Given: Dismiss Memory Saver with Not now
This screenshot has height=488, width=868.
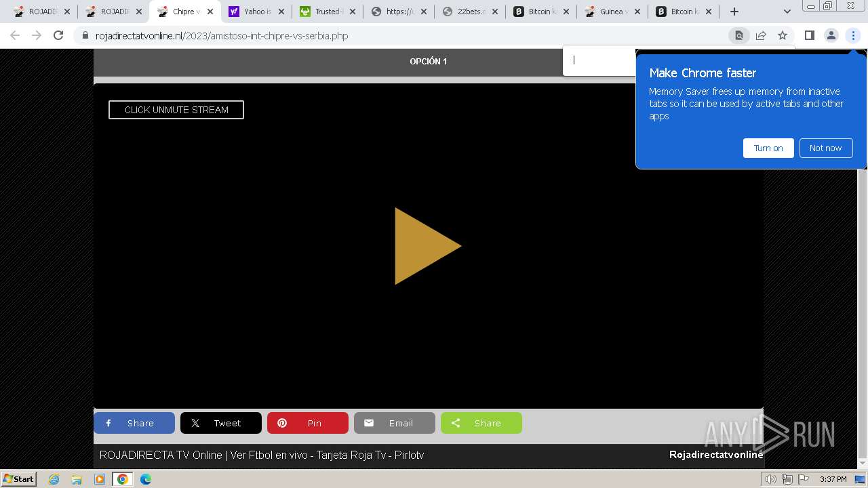Looking at the screenshot, I should (825, 148).
